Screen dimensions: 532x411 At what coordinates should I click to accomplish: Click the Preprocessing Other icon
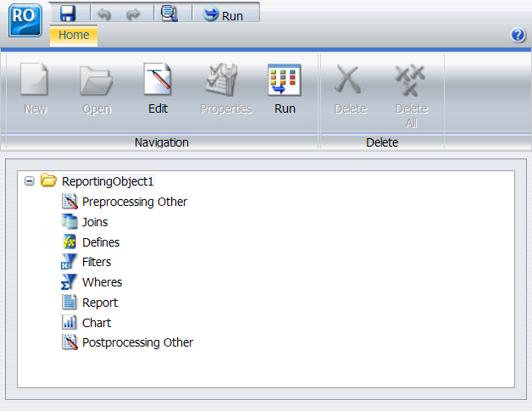[x=69, y=201]
